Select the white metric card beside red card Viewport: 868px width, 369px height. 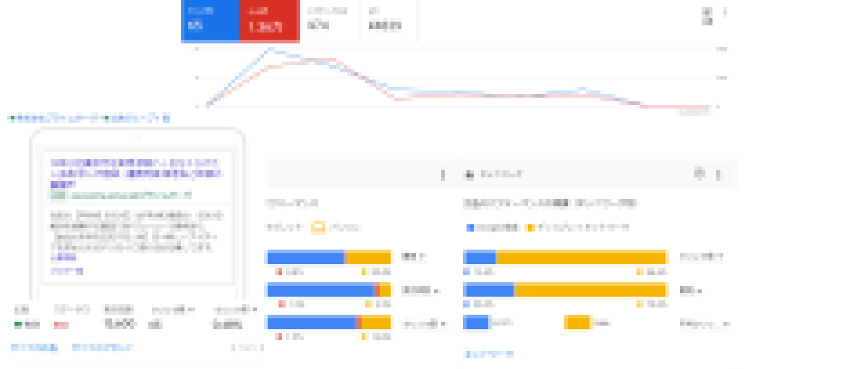click(329, 20)
